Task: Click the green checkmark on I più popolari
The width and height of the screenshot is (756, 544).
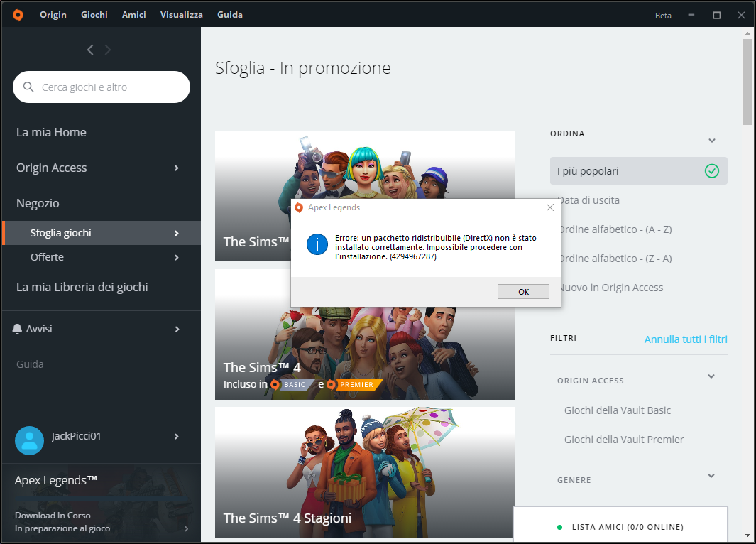Action: 712,170
